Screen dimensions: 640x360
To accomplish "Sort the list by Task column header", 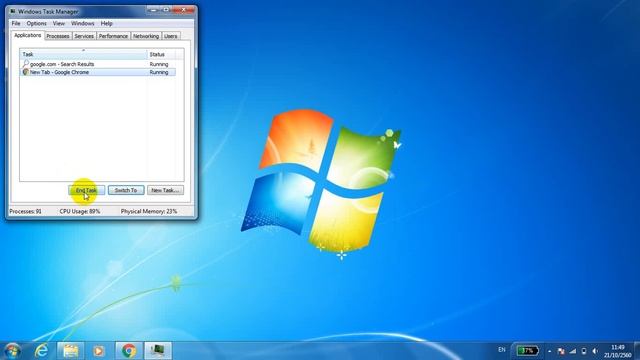I will point(83,54).
